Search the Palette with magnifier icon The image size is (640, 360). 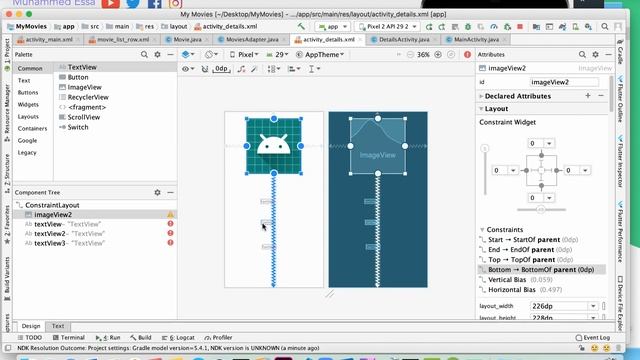(x=144, y=54)
